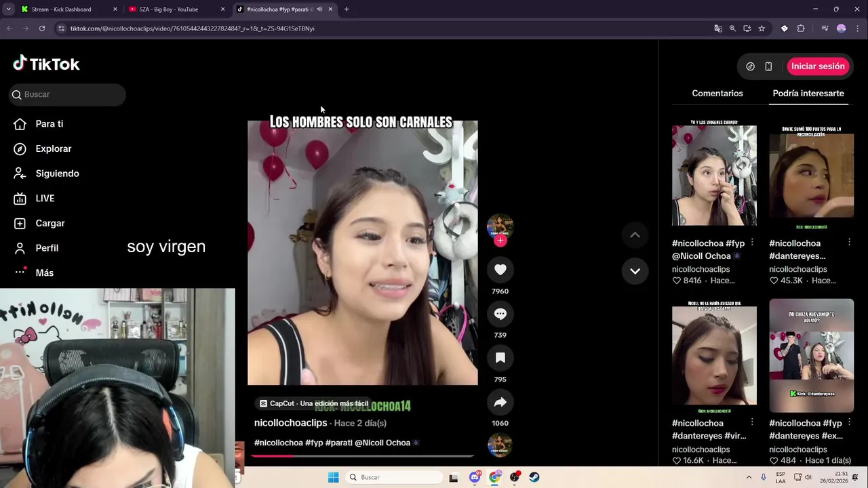Image resolution: width=868 pixels, height=488 pixels.
Task: Click the TikTok coin icon near login
Action: (750, 66)
